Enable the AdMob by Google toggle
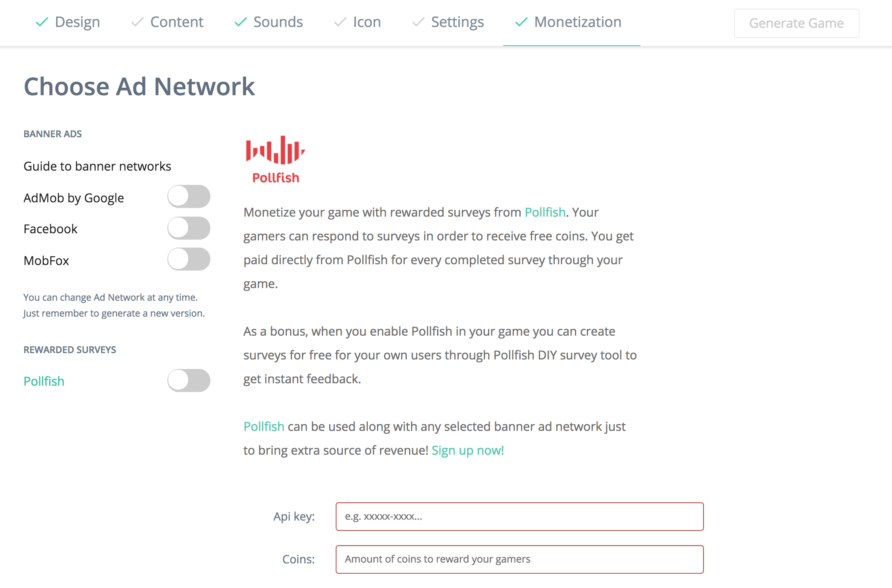 pos(189,196)
